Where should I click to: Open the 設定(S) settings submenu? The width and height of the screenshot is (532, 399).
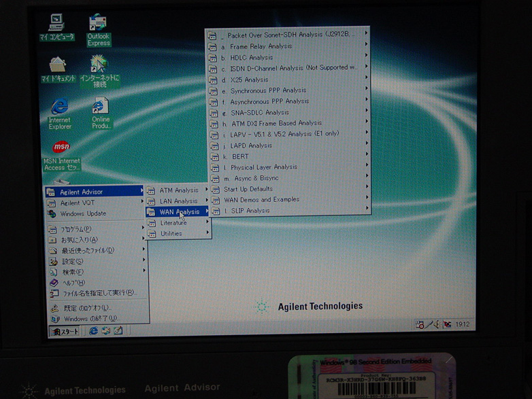tap(97, 262)
